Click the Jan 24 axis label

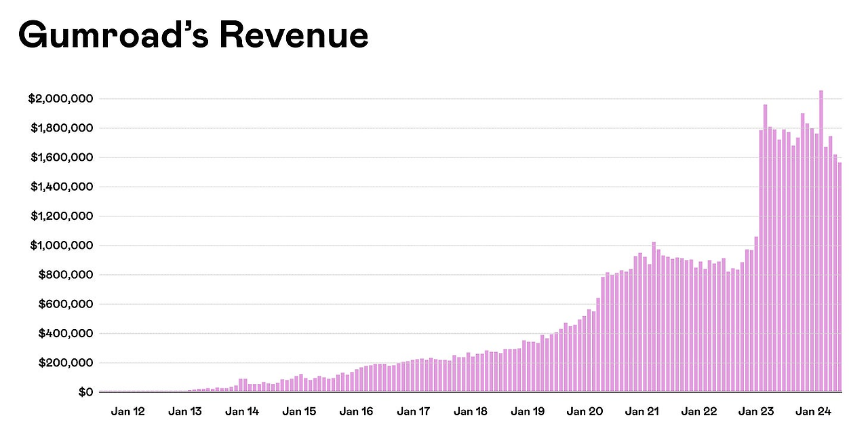(x=813, y=411)
